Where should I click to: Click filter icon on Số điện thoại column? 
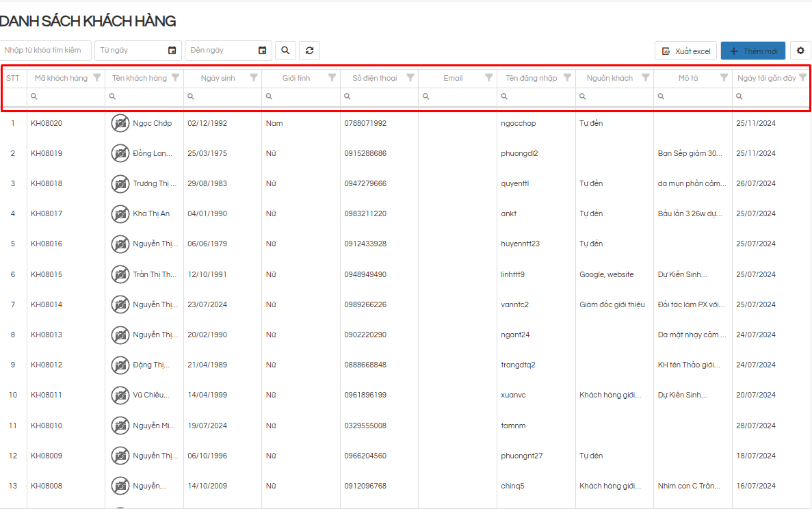(x=410, y=77)
